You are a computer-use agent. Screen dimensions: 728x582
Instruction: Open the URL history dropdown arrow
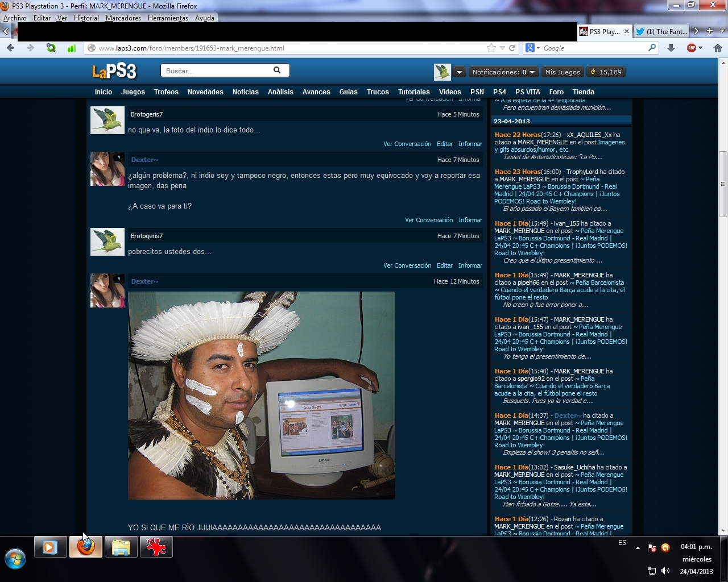point(502,48)
